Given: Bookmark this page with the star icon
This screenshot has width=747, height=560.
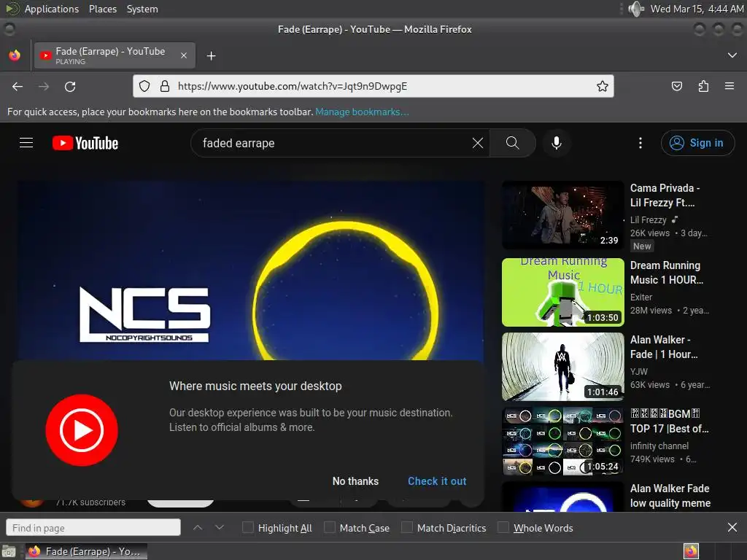Looking at the screenshot, I should click(602, 86).
